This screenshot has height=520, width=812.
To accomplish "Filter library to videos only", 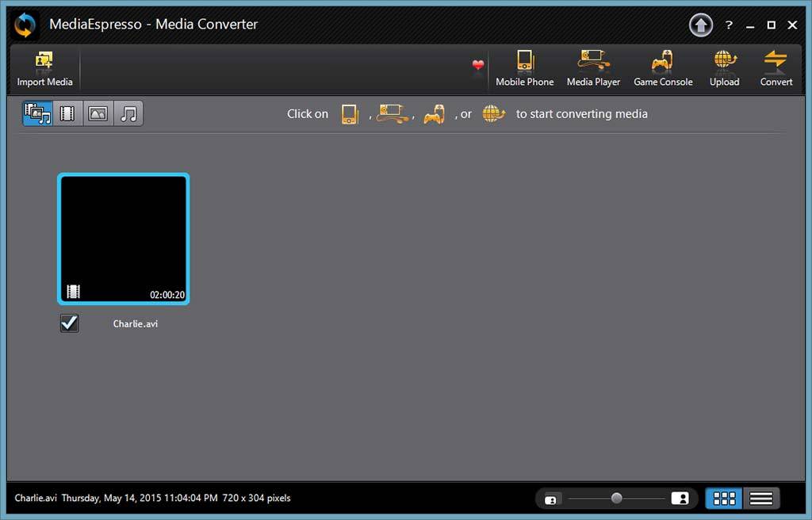I will (x=67, y=113).
